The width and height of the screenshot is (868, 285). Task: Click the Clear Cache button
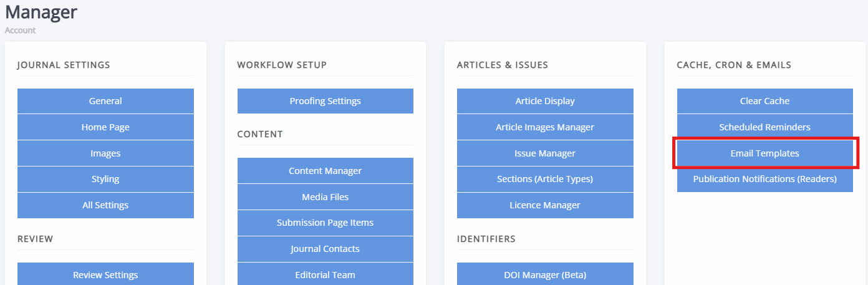[x=765, y=101]
